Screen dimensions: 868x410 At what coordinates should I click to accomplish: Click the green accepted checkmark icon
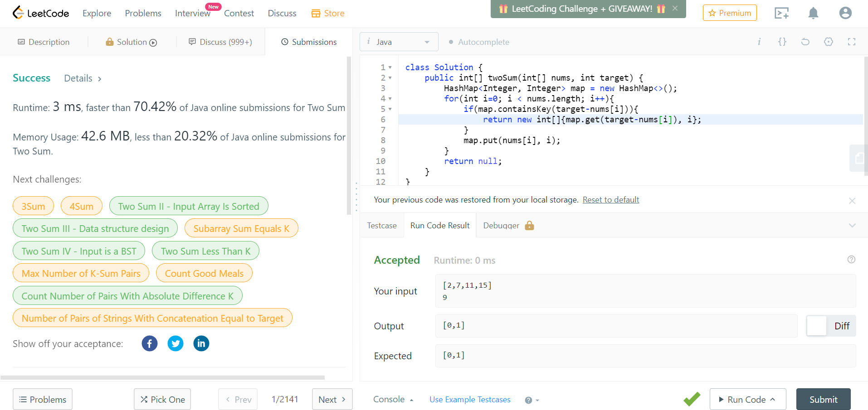pyautogui.click(x=692, y=399)
